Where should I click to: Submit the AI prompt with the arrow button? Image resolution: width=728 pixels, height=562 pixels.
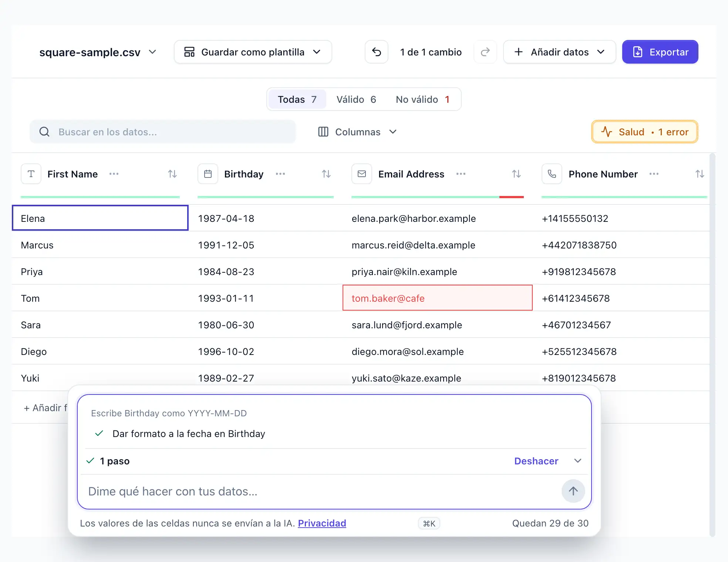573,491
